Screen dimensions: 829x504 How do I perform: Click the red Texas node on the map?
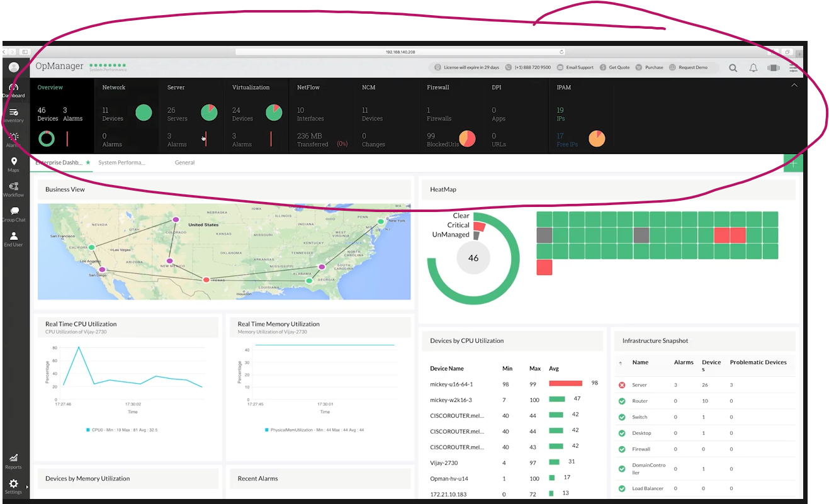tap(206, 279)
